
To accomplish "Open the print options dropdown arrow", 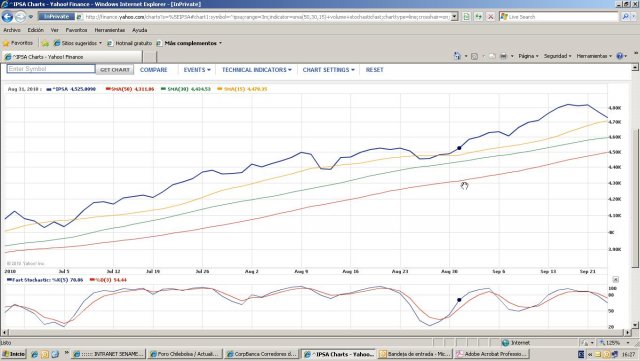I will 512,56.
